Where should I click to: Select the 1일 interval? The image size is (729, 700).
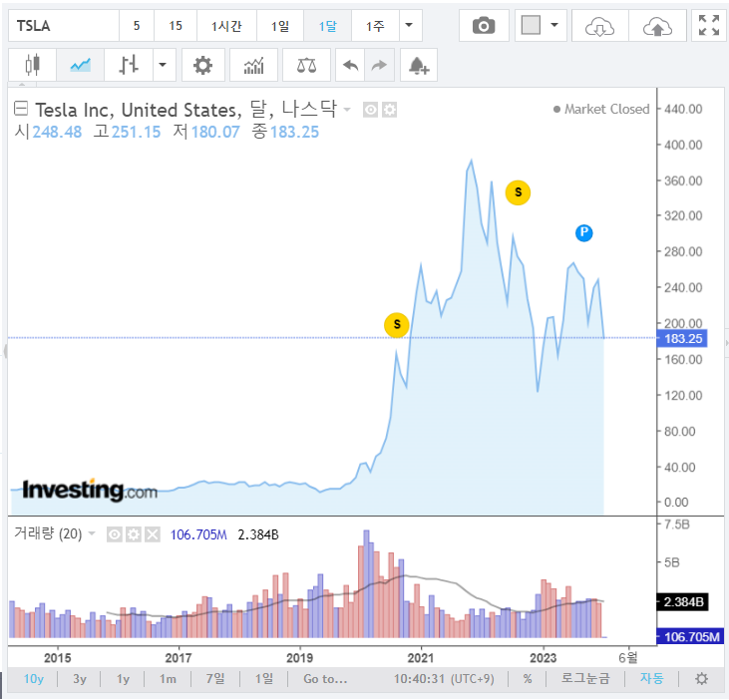pyautogui.click(x=280, y=26)
